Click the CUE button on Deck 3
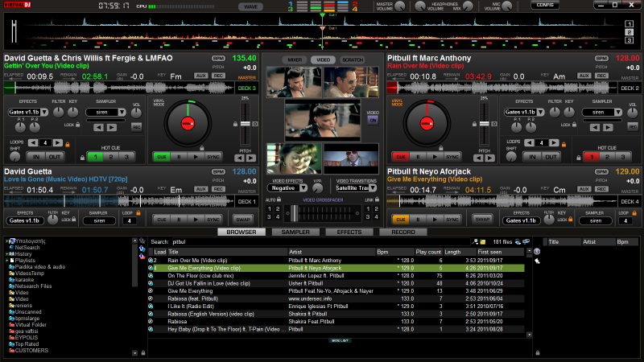 click(162, 157)
